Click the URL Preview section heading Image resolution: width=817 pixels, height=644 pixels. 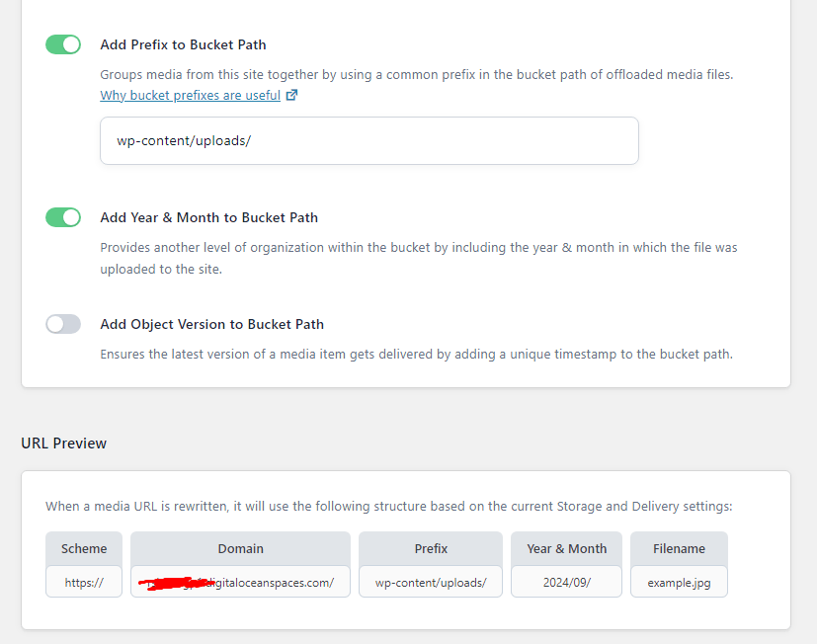point(63,443)
